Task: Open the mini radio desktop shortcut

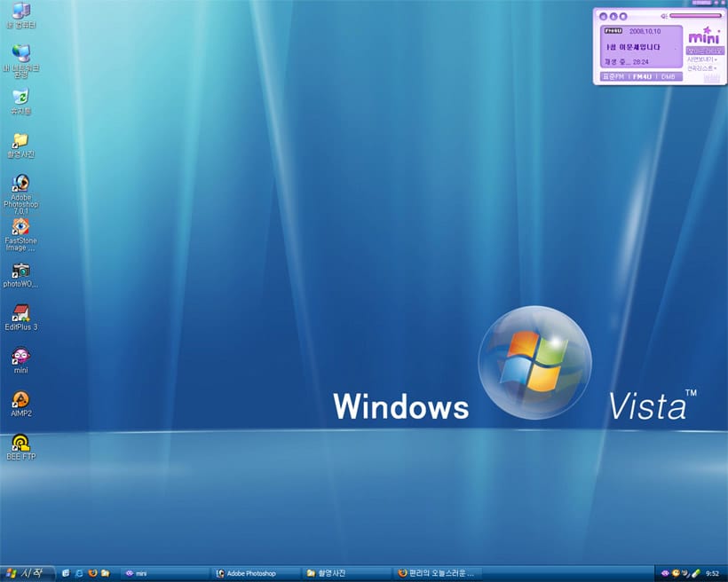Action: pos(20,356)
